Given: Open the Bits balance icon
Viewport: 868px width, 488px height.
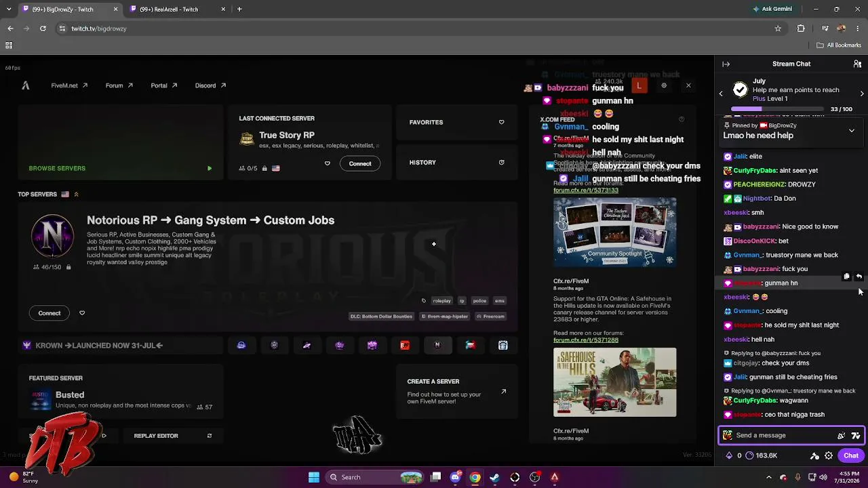Looking at the screenshot, I should [729, 455].
